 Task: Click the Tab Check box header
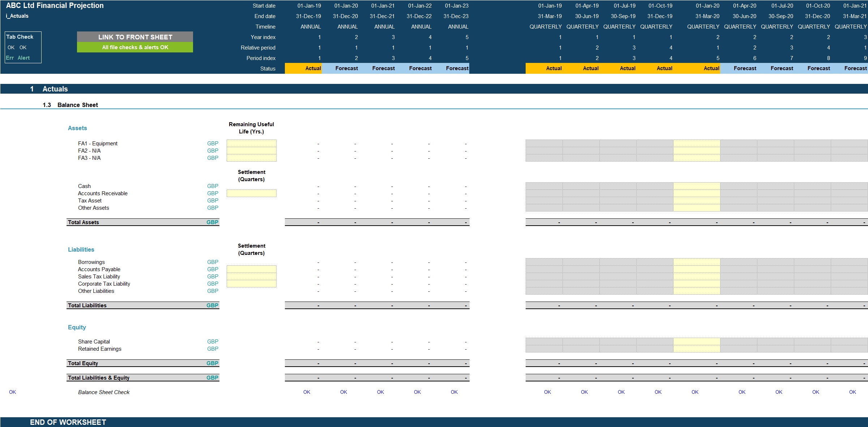click(20, 37)
